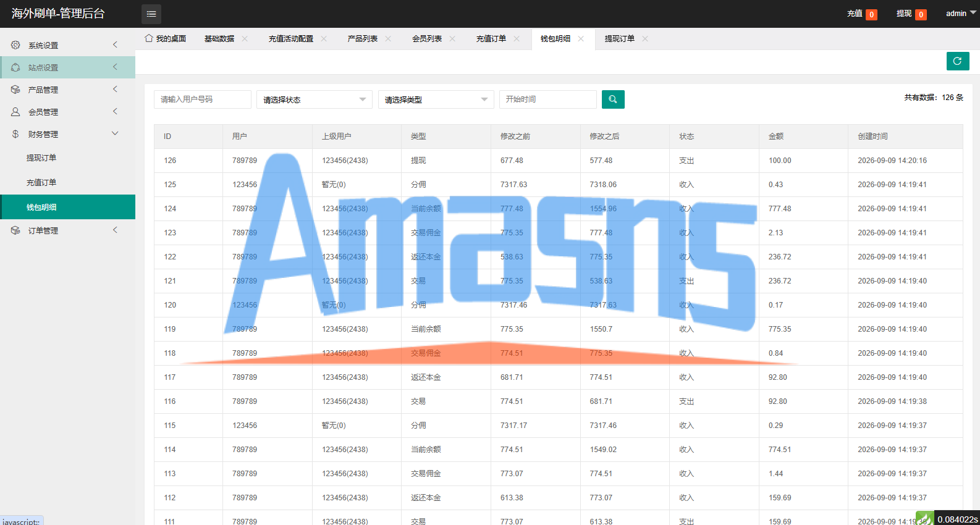Open the 请选择状态 dropdown
Screen dimensions: 980x525
pyautogui.click(x=315, y=99)
